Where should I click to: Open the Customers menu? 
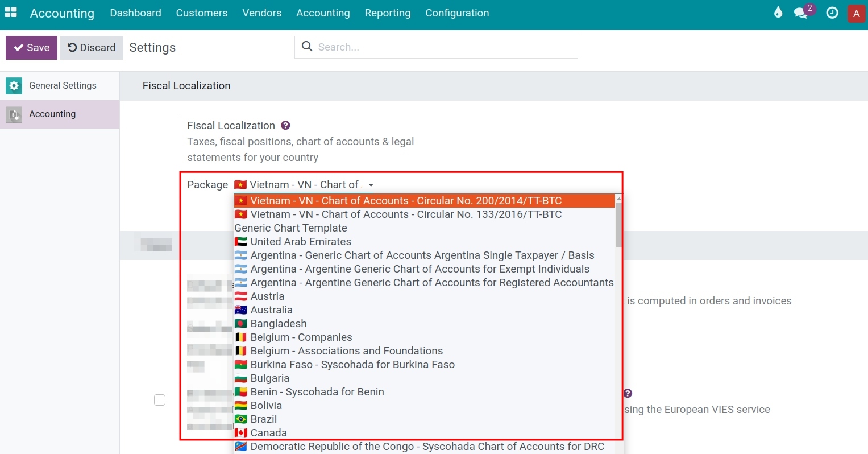[x=202, y=13]
